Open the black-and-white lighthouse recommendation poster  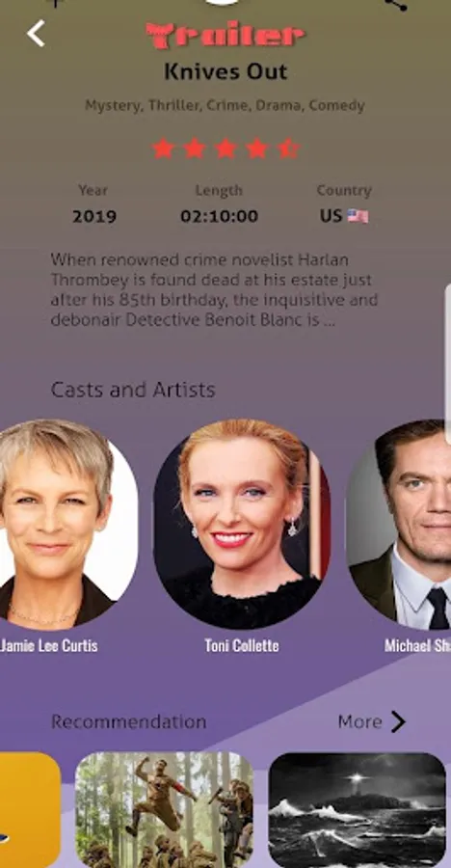(357, 809)
